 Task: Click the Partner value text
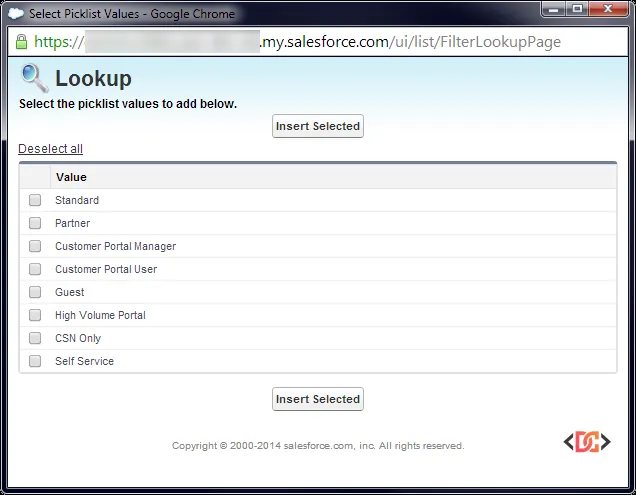(x=73, y=223)
